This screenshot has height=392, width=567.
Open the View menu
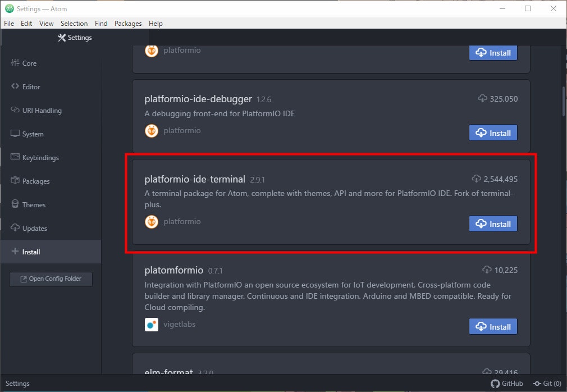click(46, 24)
